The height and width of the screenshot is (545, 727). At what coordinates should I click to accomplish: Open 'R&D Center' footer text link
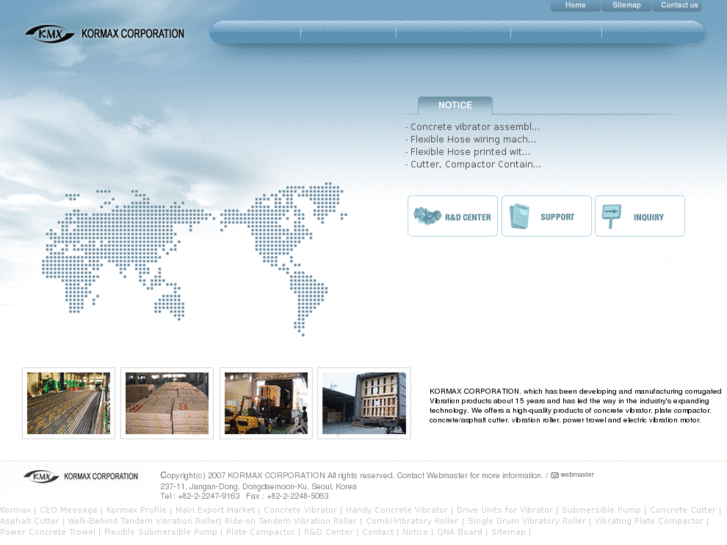328,532
